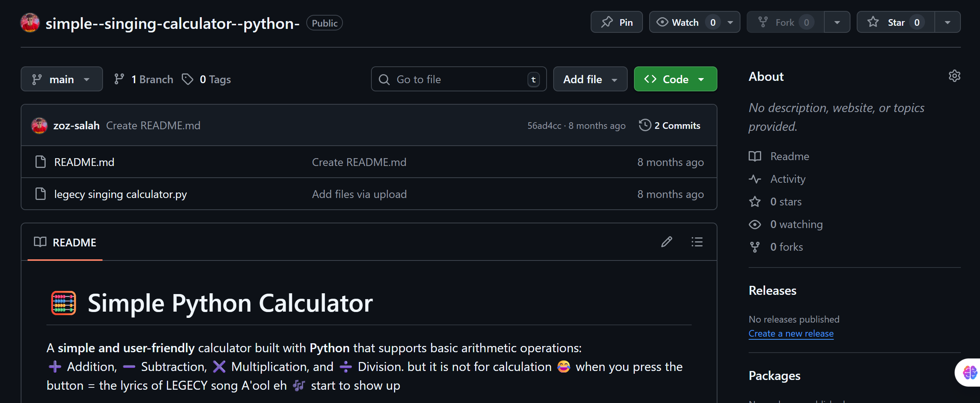This screenshot has height=403, width=980.
Task: Open the README outline list icon
Action: pyautogui.click(x=697, y=242)
